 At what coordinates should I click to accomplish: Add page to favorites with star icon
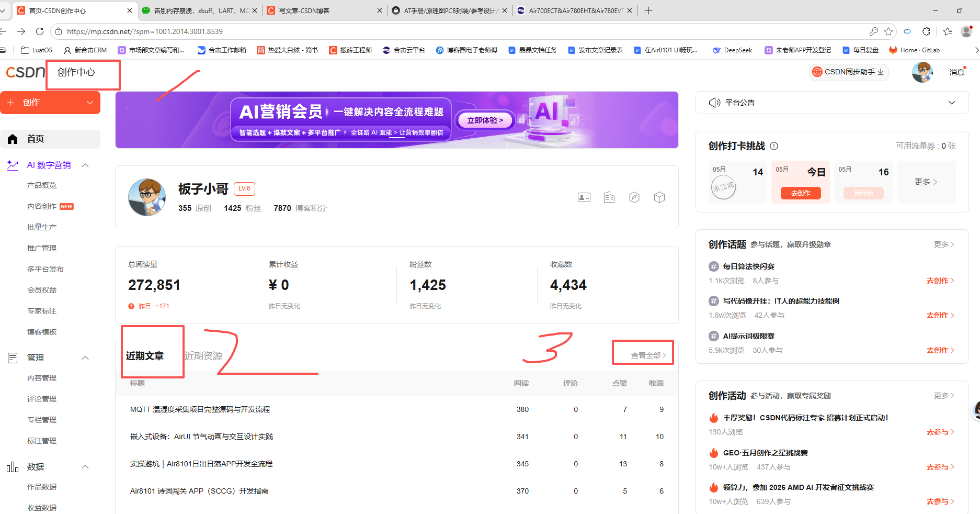pyautogui.click(x=888, y=31)
